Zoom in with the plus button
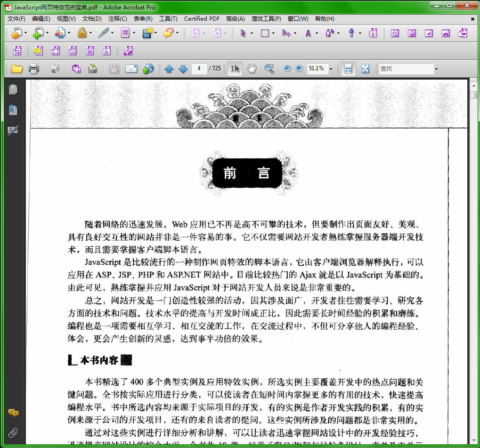Image resolution: width=480 pixels, height=448 pixels. 300,69
